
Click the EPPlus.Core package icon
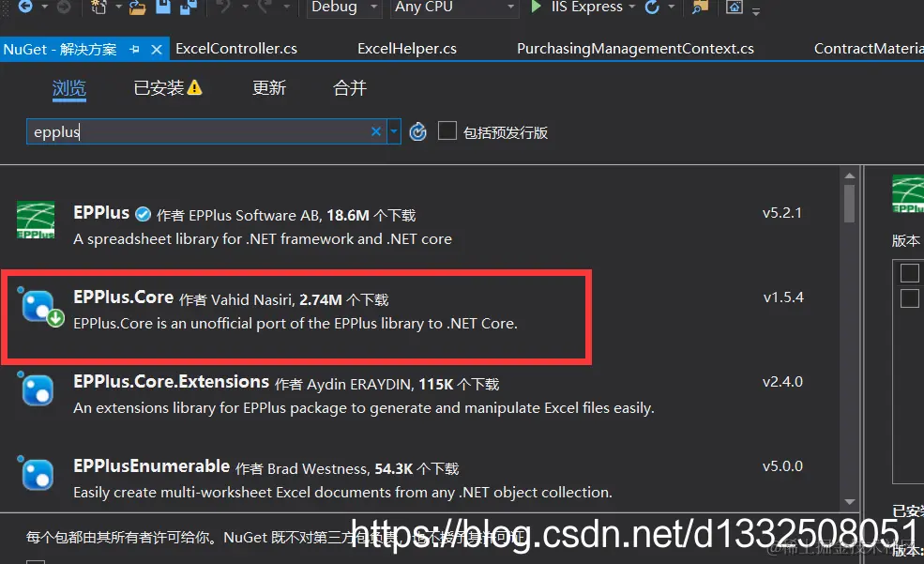[39, 307]
